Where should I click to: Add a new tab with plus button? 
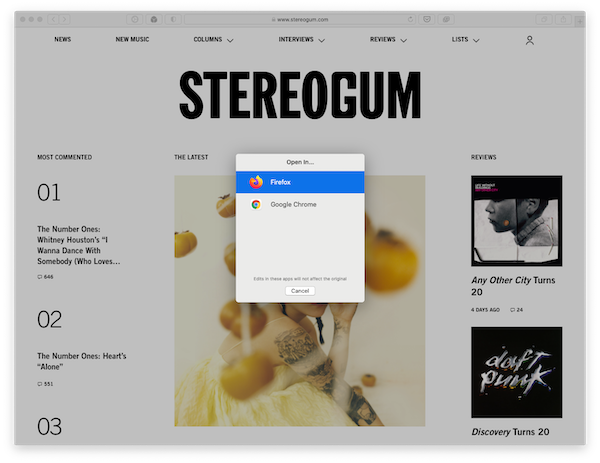click(x=580, y=22)
